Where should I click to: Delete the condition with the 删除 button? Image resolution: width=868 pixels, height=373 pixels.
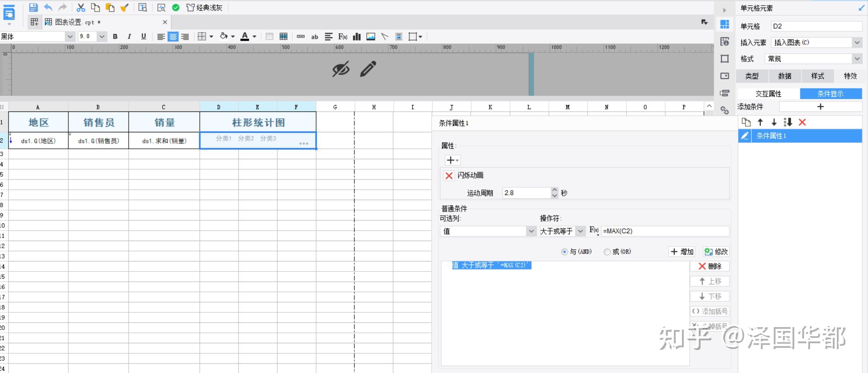(x=709, y=266)
